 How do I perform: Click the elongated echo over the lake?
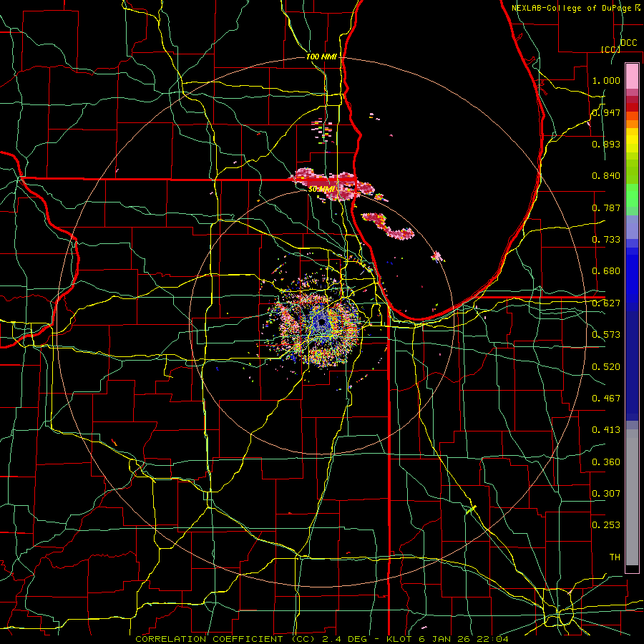pyautogui.click(x=387, y=226)
